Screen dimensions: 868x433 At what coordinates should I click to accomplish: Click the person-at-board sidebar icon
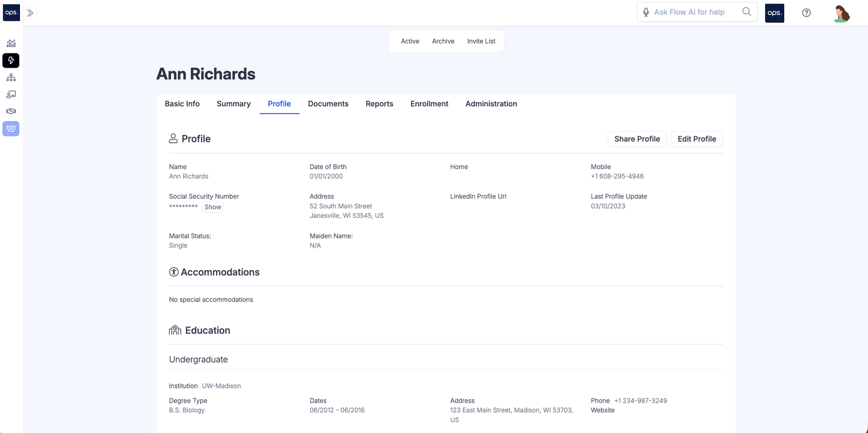click(x=11, y=94)
